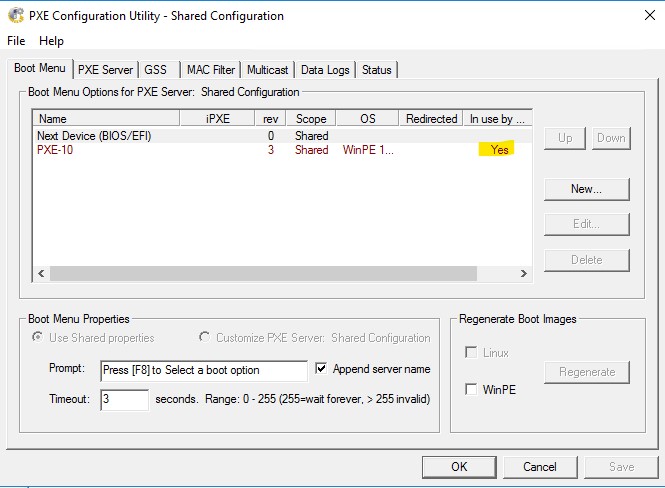The width and height of the screenshot is (665, 488).
Task: Open the File menu
Action: pyautogui.click(x=16, y=41)
